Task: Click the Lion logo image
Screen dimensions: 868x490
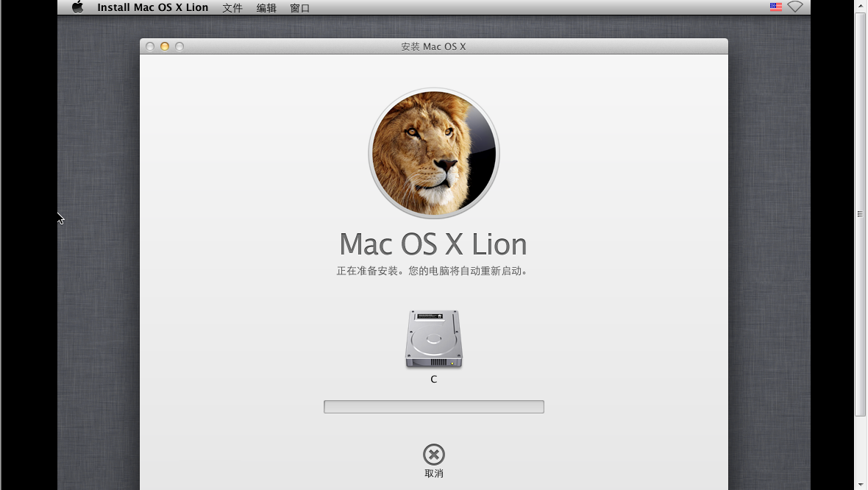Action: 434,153
